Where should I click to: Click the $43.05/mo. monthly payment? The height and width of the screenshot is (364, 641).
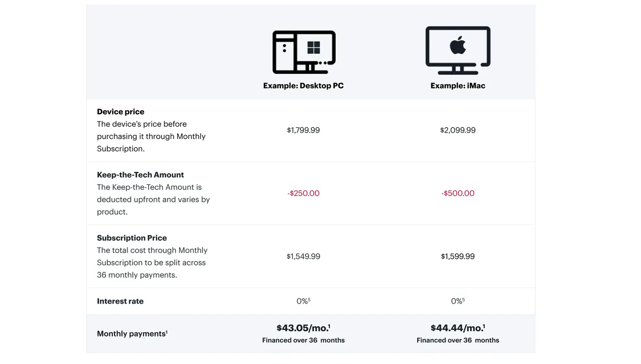click(x=303, y=328)
